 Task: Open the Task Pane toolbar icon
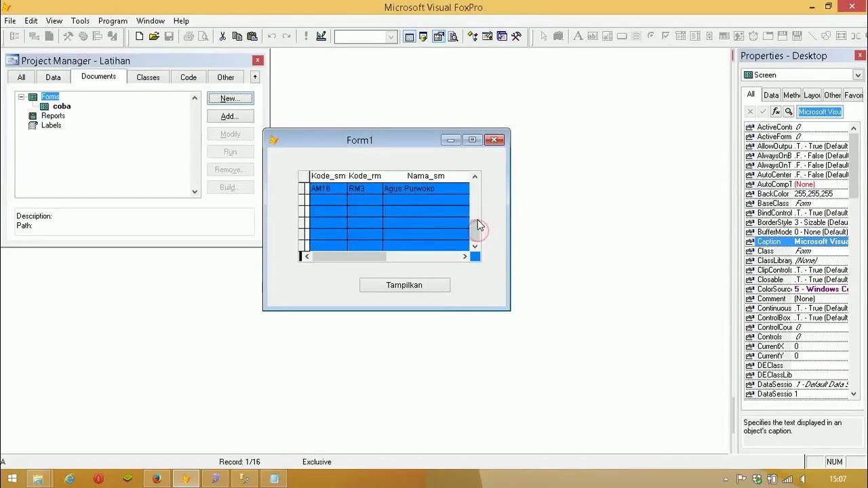coord(502,37)
